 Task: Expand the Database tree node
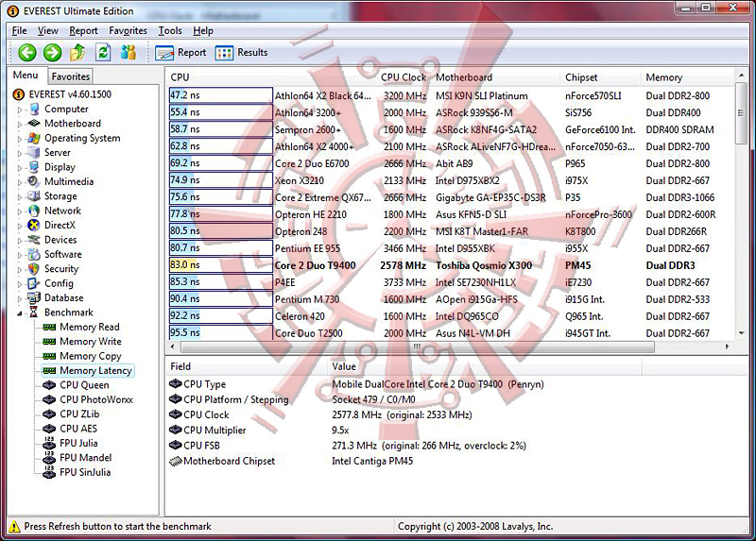point(20,298)
